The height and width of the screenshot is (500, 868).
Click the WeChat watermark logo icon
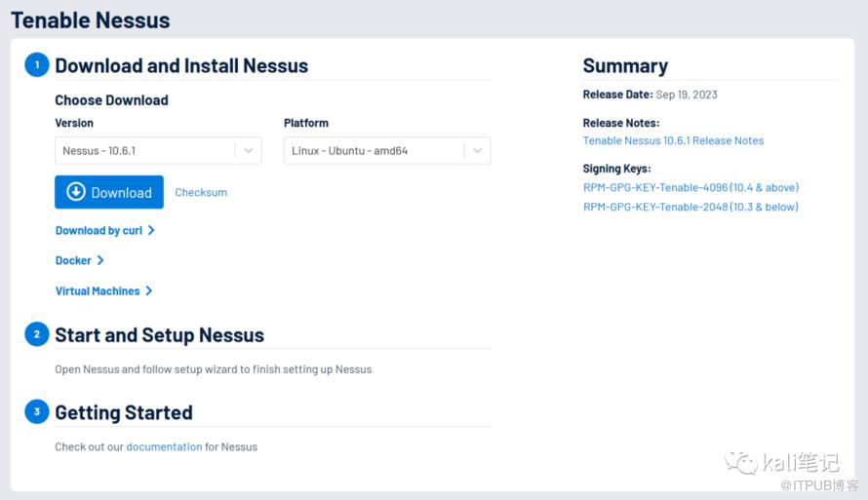point(741,461)
